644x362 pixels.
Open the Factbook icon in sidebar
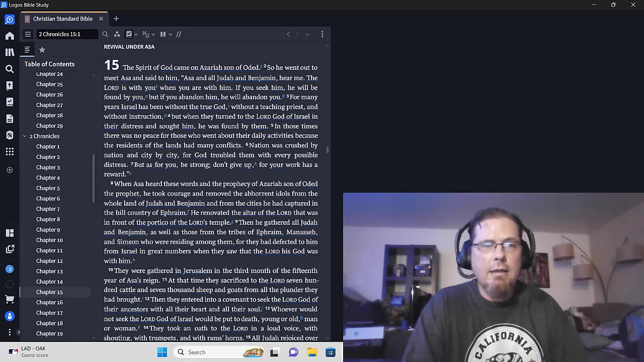pyautogui.click(x=10, y=85)
